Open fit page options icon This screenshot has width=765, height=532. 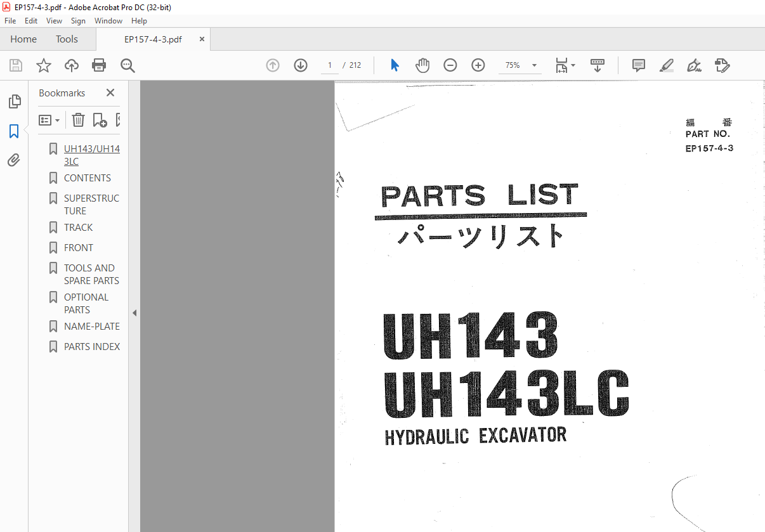565,65
